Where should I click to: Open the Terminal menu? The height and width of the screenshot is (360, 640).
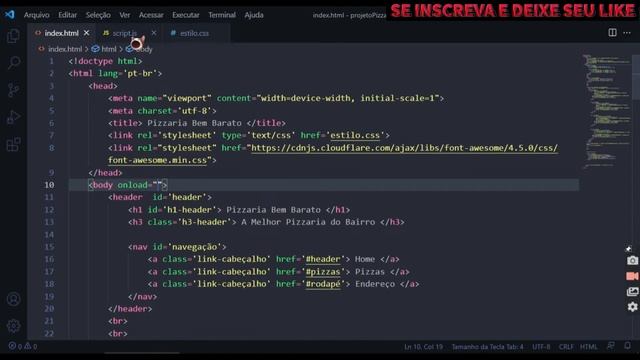point(222,15)
